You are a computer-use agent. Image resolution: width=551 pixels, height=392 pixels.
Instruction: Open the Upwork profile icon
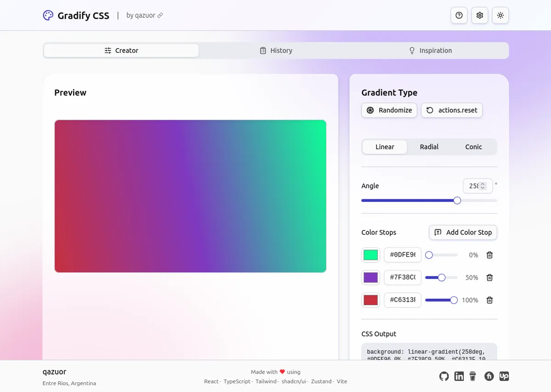tap(504, 376)
